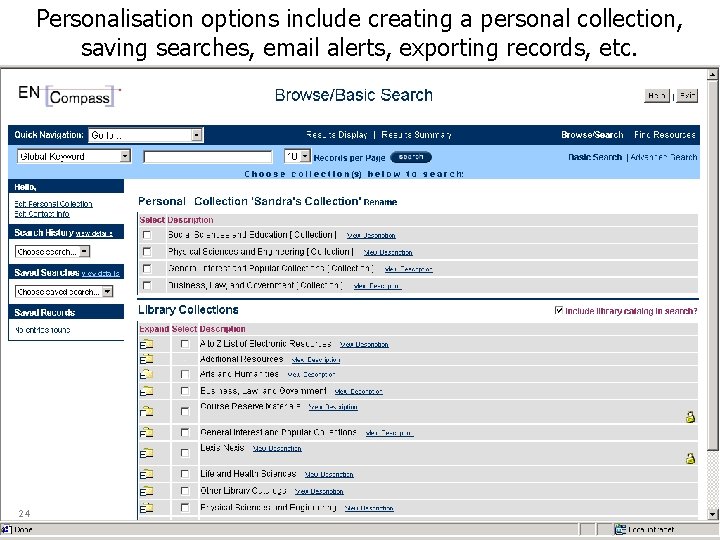Open Edit Contact Info link

pos(42,214)
